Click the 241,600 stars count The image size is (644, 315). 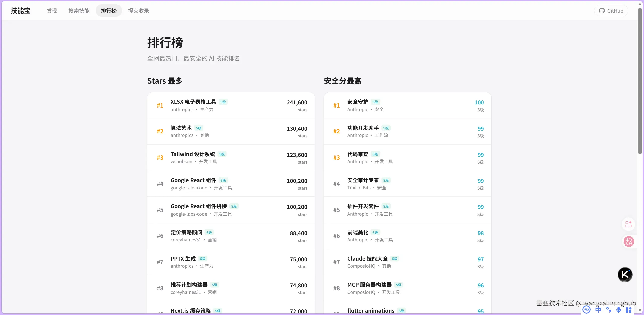pyautogui.click(x=297, y=102)
